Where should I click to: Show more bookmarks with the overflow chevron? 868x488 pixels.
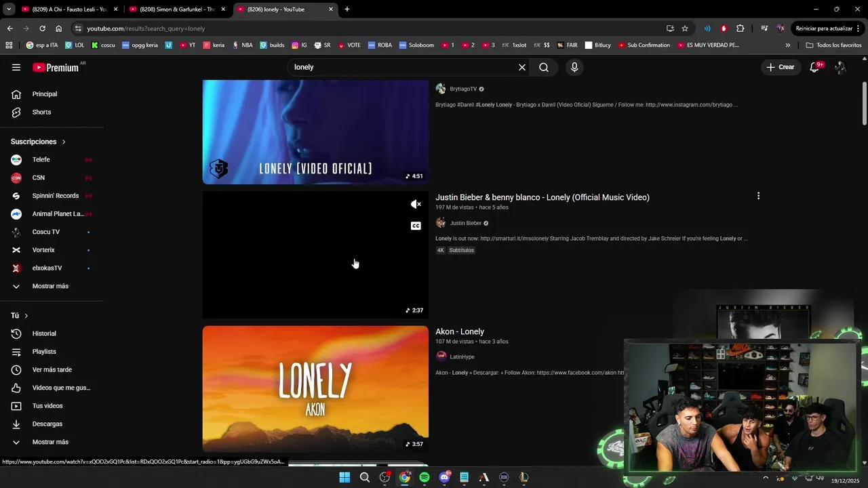tap(788, 45)
